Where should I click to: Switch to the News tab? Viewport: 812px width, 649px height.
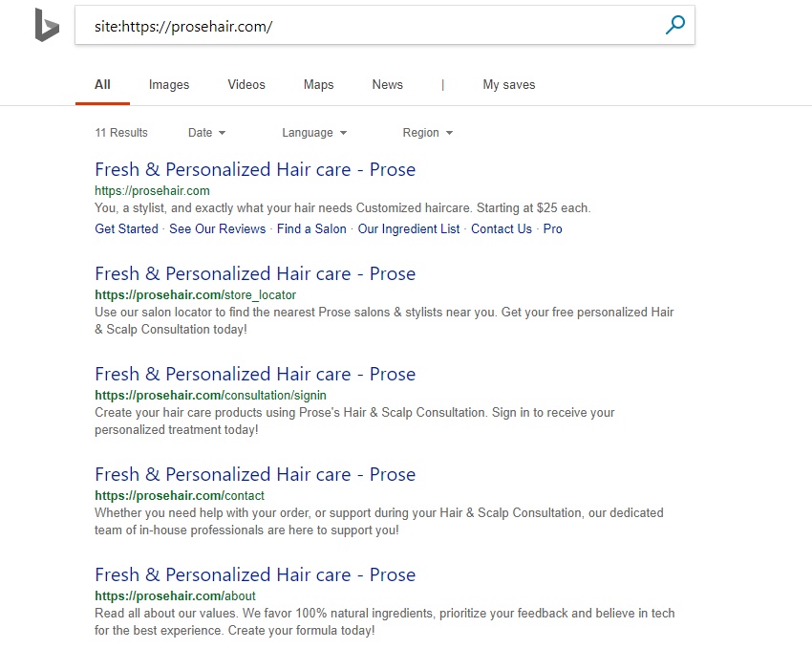tap(387, 84)
